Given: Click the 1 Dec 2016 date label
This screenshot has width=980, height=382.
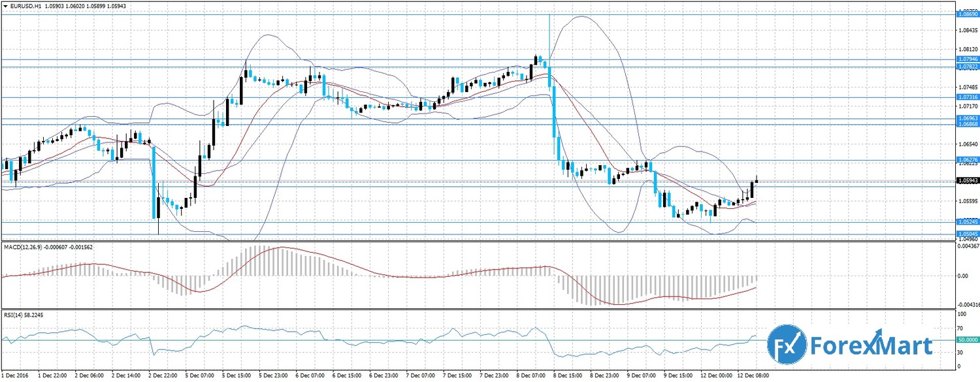Looking at the screenshot, I should point(17,375).
